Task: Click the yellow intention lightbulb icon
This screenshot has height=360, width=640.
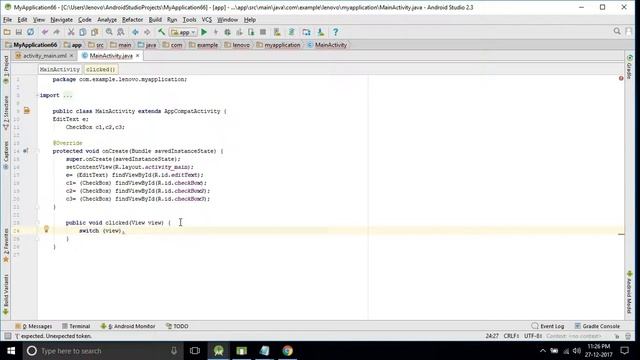Action: [x=46, y=229]
